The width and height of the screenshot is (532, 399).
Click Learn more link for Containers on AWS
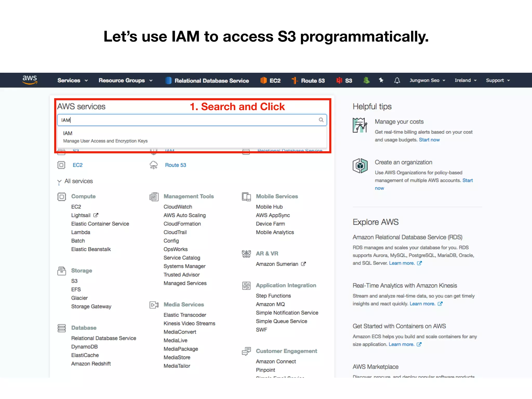click(401, 344)
